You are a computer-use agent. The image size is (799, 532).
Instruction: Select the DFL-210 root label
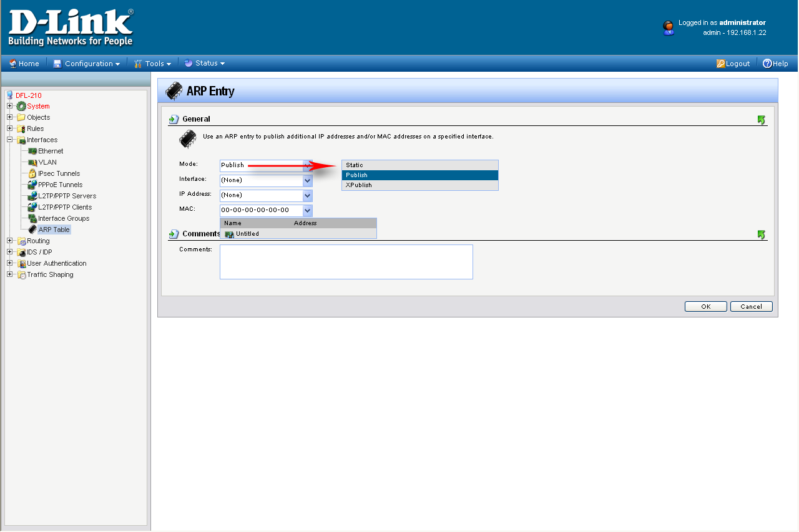29,95
